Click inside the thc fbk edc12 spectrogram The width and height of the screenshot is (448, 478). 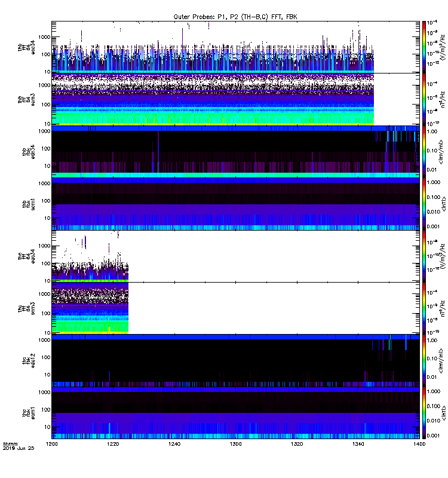(x=235, y=361)
